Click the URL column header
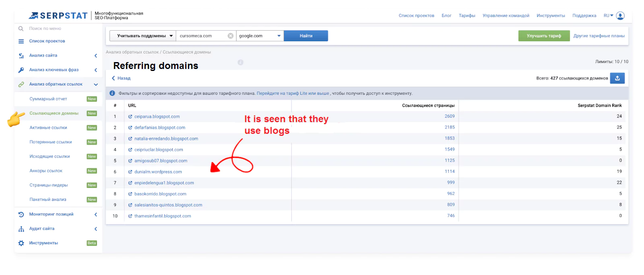The width and height of the screenshot is (644, 275). click(x=132, y=106)
